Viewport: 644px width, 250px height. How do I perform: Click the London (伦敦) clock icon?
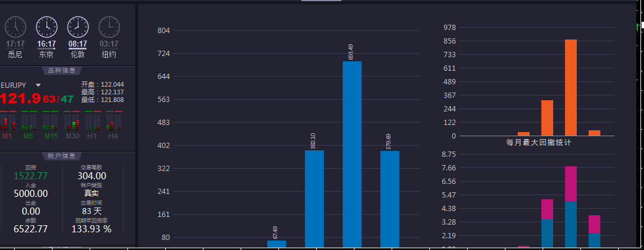[x=78, y=27]
